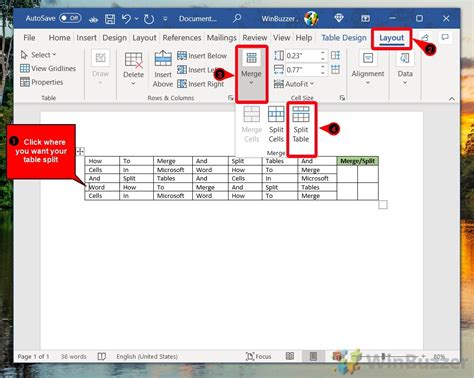Image resolution: width=474 pixels, height=378 pixels.
Task: Switch to the Help tab
Action: point(304,38)
